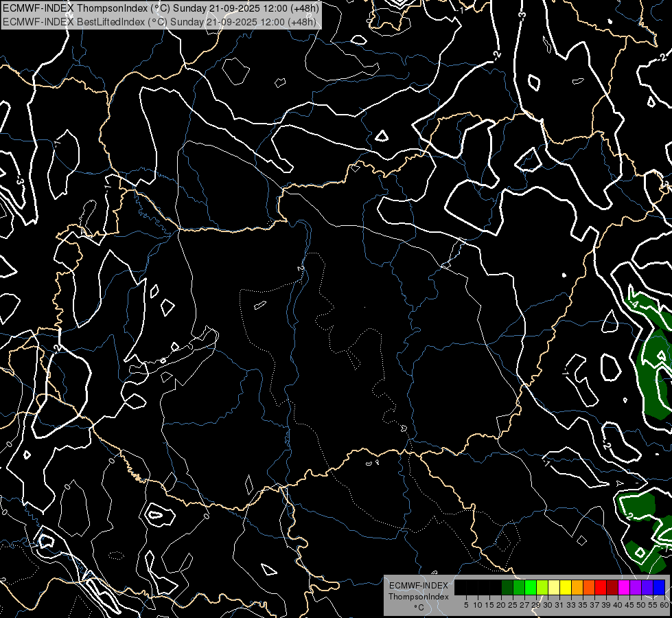Click the ThompsonIndex title line at top
672x618 pixels.
(x=160, y=8)
